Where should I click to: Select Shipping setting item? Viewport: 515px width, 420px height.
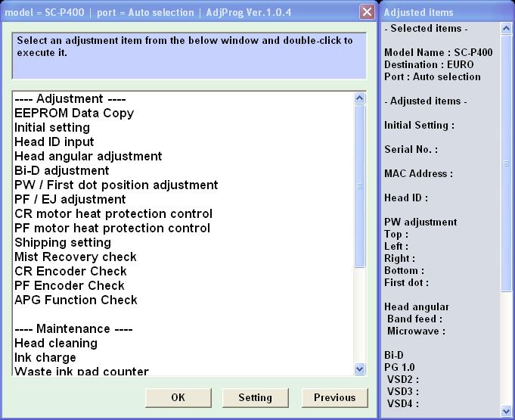click(63, 243)
